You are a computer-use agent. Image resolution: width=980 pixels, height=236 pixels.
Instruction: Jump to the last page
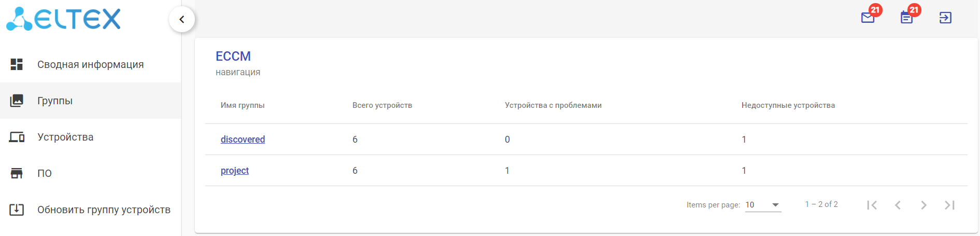(x=949, y=205)
